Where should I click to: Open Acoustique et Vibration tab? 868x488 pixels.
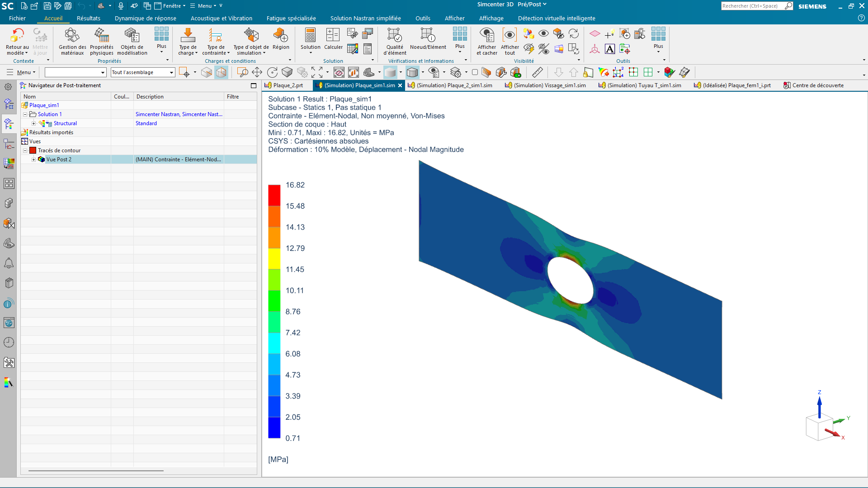tap(222, 19)
